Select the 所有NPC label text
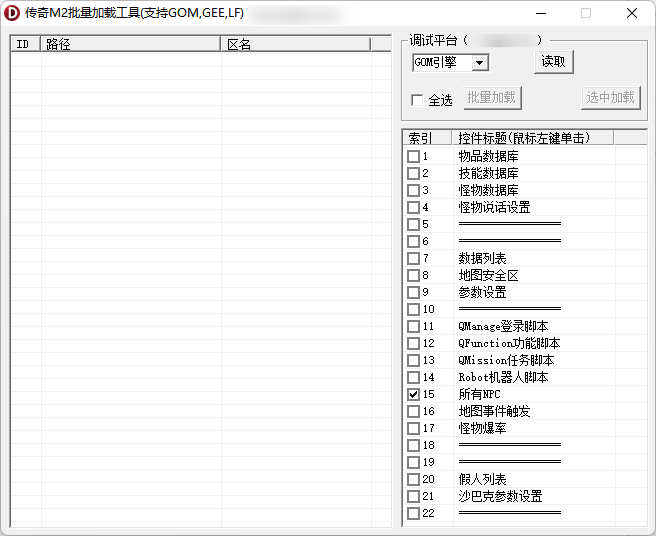656x536 pixels. coord(479,394)
